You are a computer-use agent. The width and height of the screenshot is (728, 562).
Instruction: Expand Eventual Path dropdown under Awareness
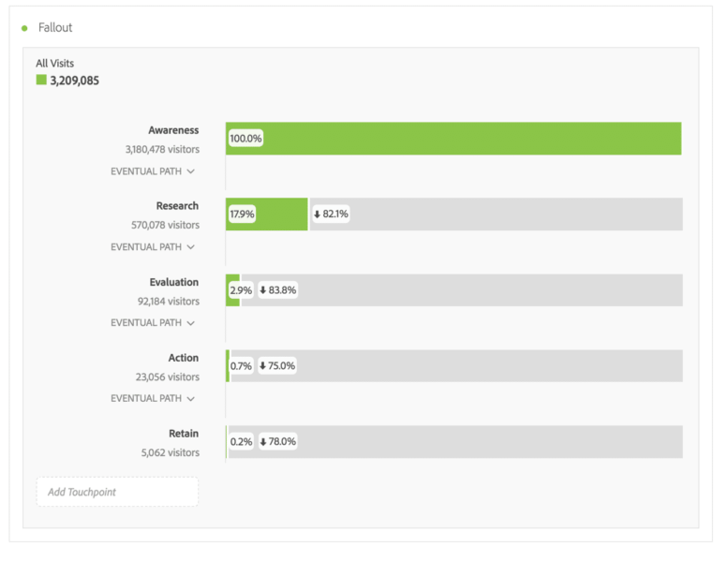point(153,171)
